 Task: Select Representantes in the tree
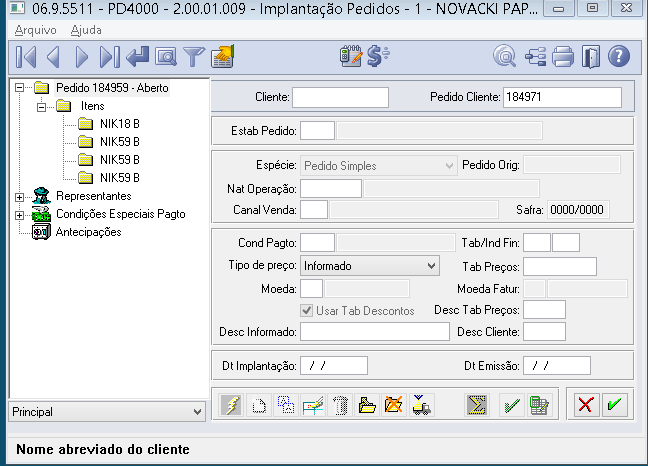(94, 196)
